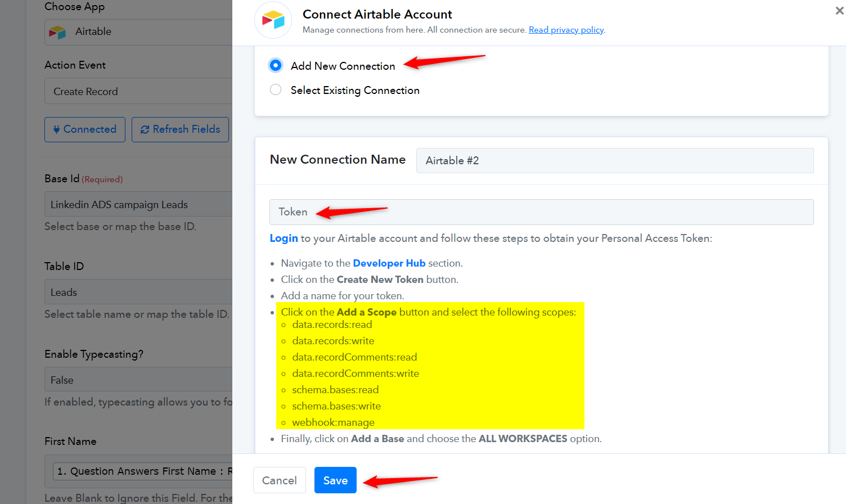Choose Select Existing Connection radio option

(276, 89)
